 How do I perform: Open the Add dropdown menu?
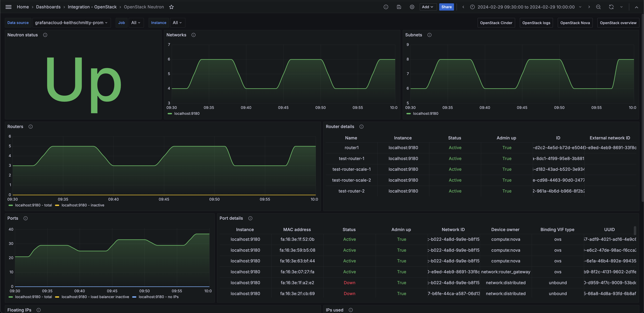click(x=427, y=7)
